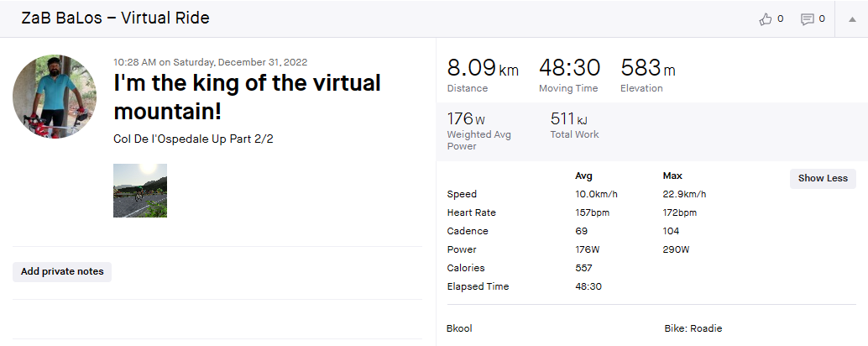The height and width of the screenshot is (346, 868).
Task: Open the virtual ride photo thumbnail
Action: [x=140, y=191]
